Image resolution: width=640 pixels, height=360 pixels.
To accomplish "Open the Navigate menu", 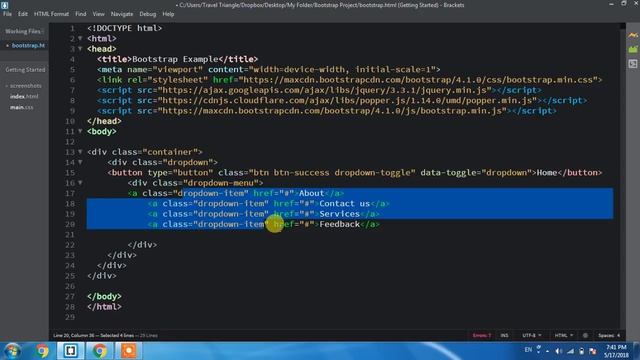I will pos(122,14).
